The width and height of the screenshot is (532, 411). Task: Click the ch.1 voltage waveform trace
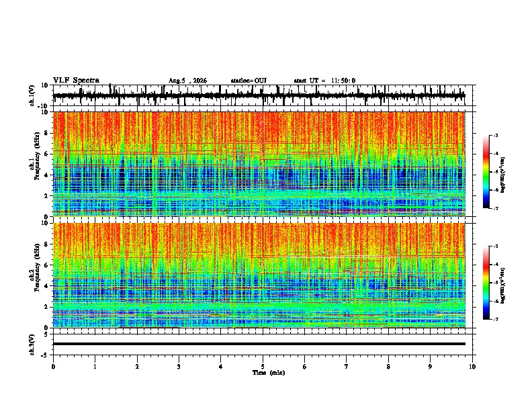click(x=259, y=95)
